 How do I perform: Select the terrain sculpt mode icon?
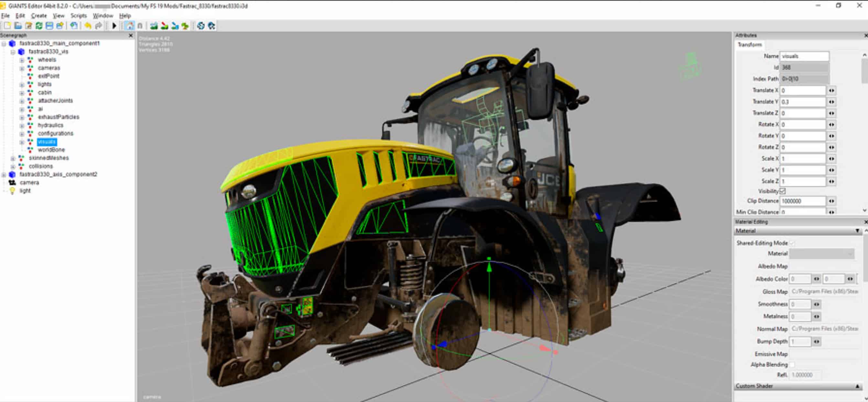click(154, 26)
